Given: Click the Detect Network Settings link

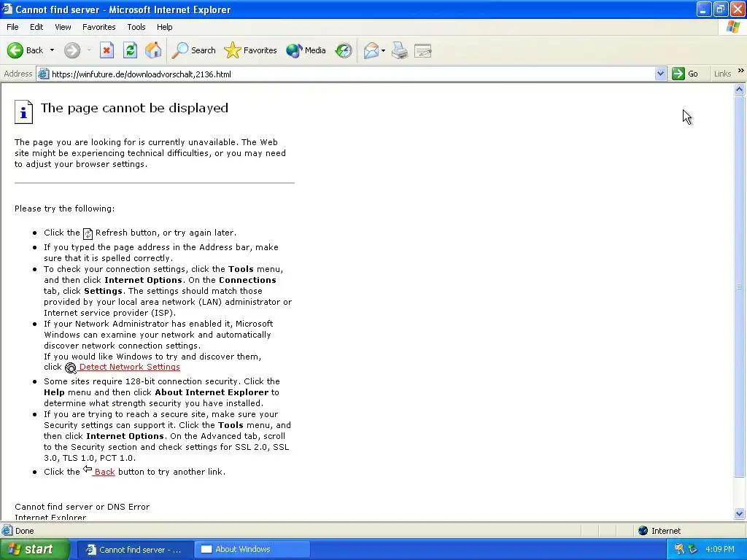Looking at the screenshot, I should click(x=130, y=367).
